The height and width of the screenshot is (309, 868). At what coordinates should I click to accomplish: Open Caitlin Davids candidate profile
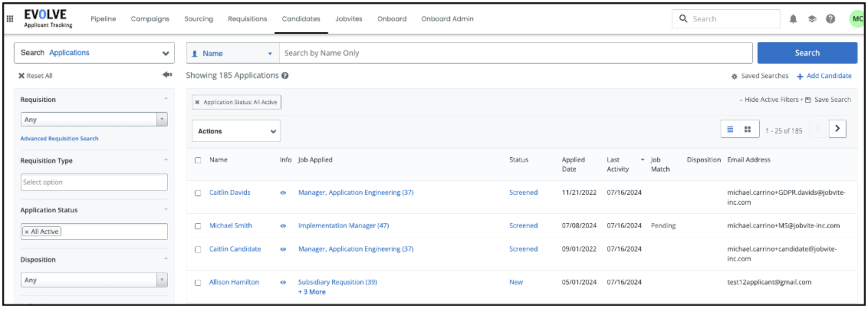pos(230,192)
